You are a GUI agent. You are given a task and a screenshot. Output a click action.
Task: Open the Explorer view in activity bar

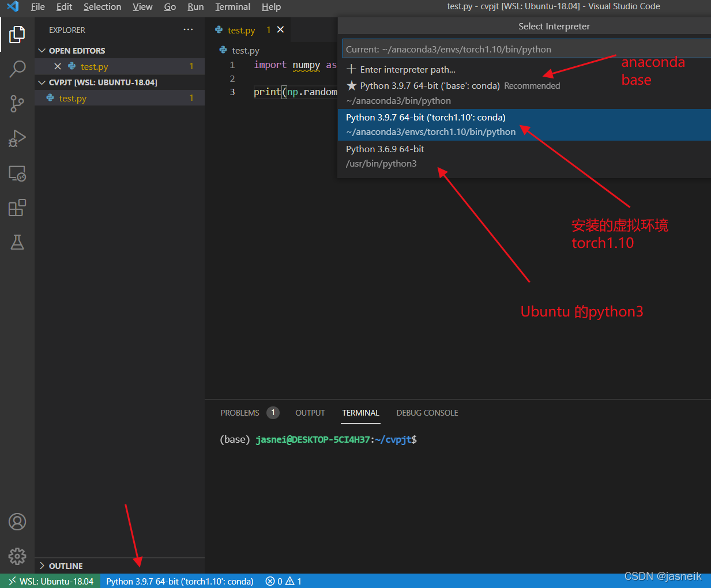click(x=17, y=35)
